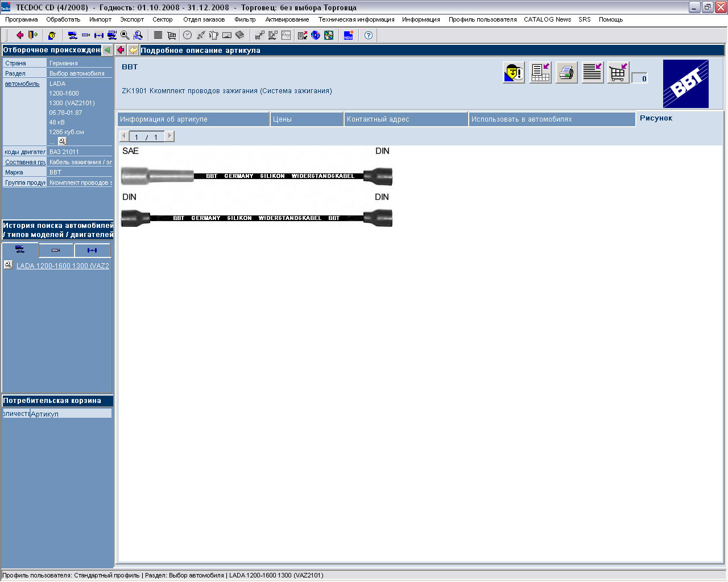
Task: Open shopping cart icon in main toolbar
Action: (x=171, y=35)
